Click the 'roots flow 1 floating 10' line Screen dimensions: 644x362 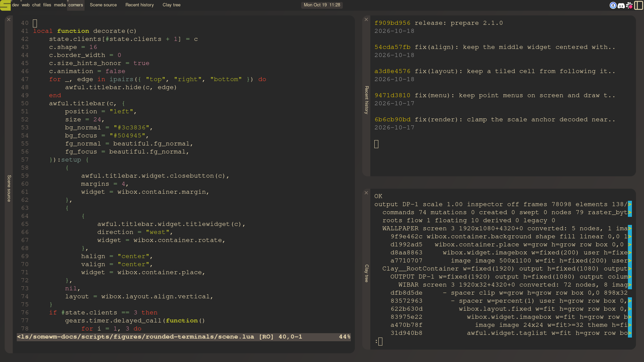[x=469, y=221]
